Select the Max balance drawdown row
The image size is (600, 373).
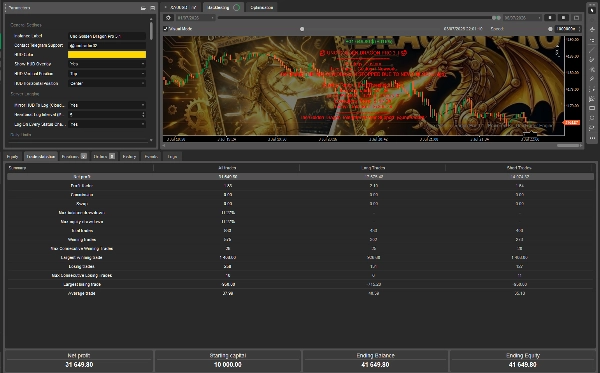click(x=301, y=213)
